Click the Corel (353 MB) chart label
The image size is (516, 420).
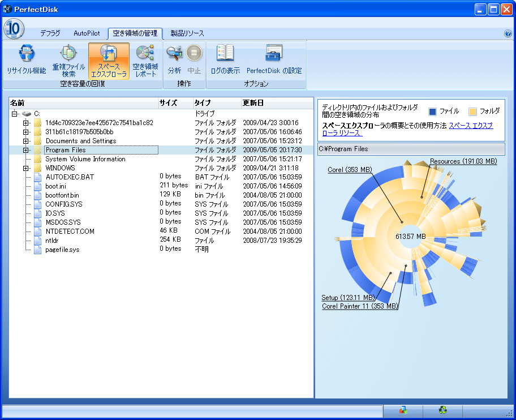[x=350, y=170]
